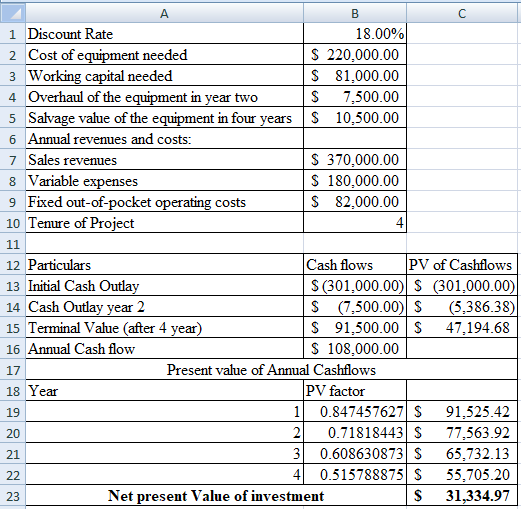The image size is (521, 509).
Task: Click 'Working capital needed' cell
Action: (164, 76)
